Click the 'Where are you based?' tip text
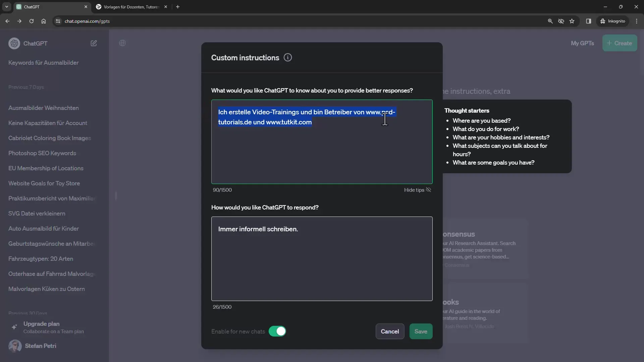Viewport: 644px width, 362px height. click(x=482, y=121)
